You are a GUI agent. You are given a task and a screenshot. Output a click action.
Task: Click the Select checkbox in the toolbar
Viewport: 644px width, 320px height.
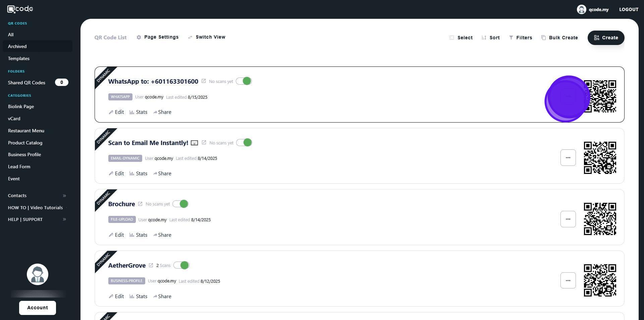click(x=452, y=38)
